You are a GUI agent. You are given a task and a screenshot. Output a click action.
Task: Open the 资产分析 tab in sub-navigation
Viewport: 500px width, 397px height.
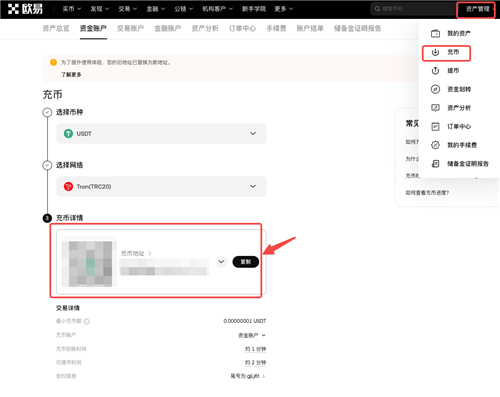[205, 28]
